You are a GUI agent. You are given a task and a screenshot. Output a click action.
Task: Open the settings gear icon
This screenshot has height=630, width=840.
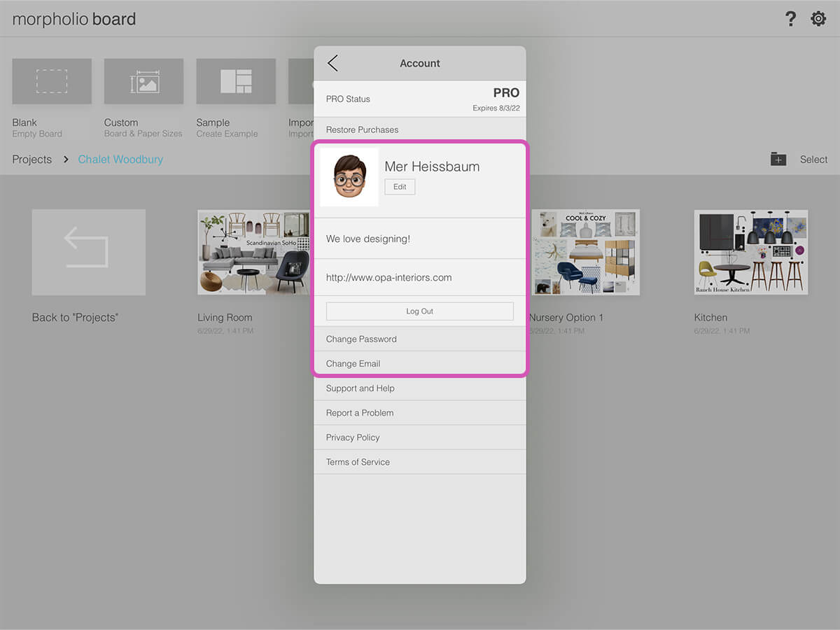[818, 19]
